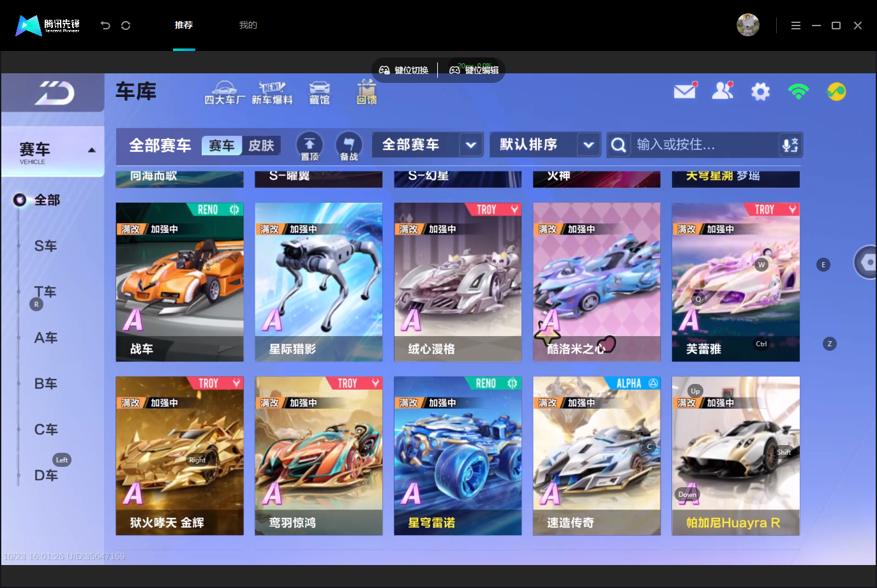Collapse the 赛车 VEHICLE sidebar section

click(53, 151)
